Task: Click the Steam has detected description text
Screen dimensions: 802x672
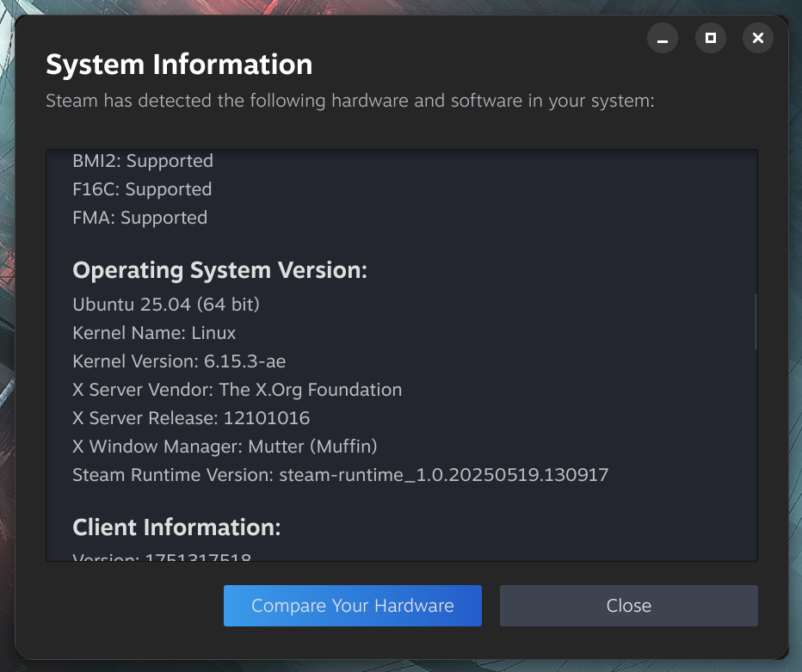Action: click(350, 101)
